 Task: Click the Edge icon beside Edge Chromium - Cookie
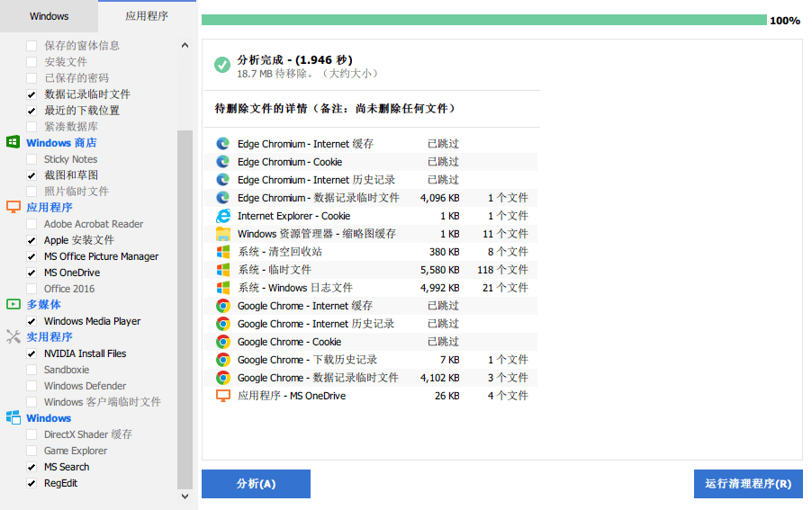click(x=222, y=162)
